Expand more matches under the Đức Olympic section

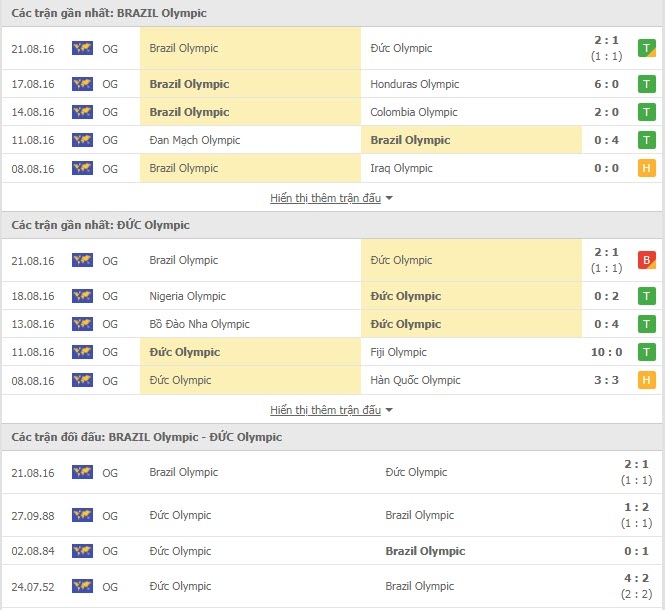click(325, 410)
